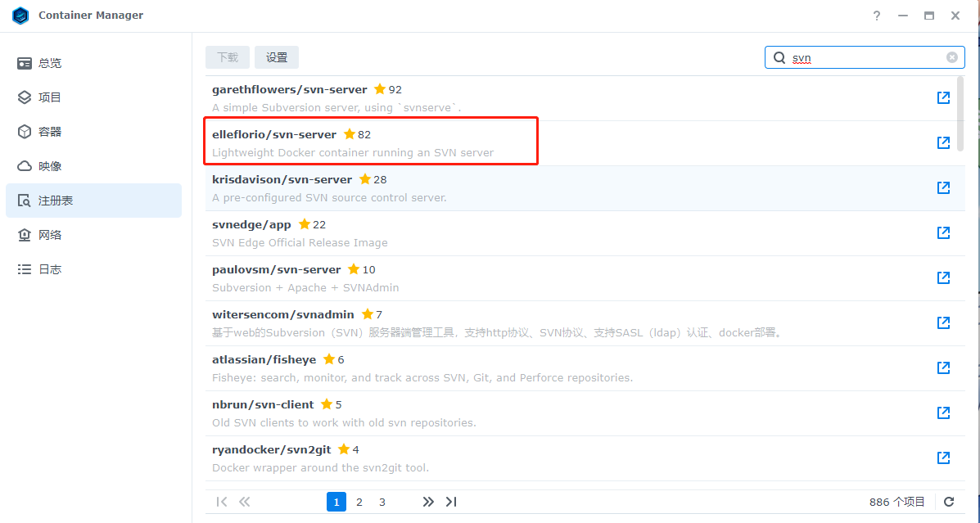Open the help question mark

pos(877,16)
